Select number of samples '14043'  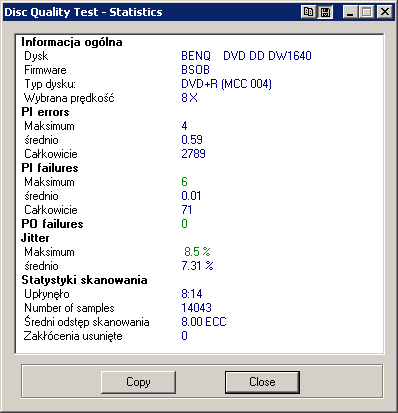tap(196, 308)
